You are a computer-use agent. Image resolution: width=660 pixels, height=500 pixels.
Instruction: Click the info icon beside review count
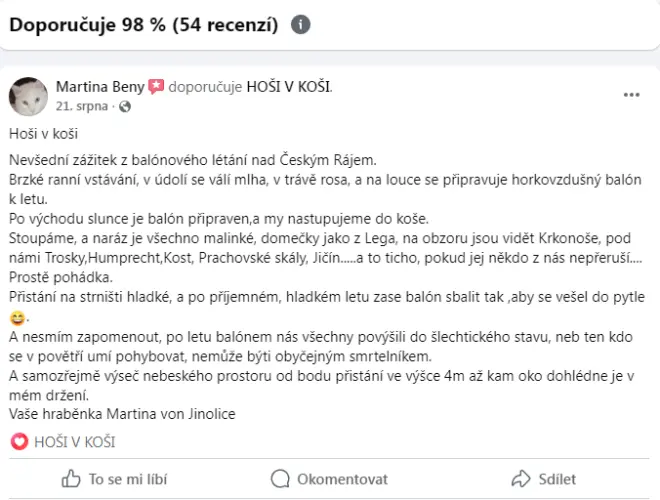pyautogui.click(x=300, y=25)
